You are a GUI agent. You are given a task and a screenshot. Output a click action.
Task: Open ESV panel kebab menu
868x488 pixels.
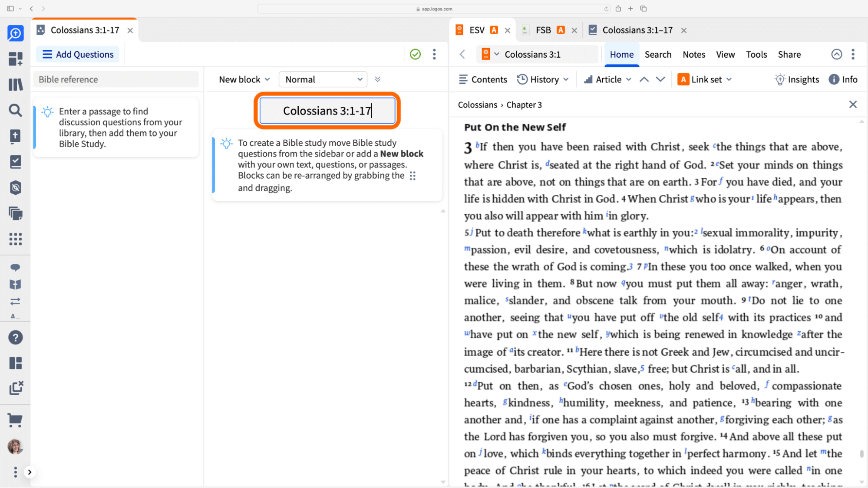pos(853,54)
